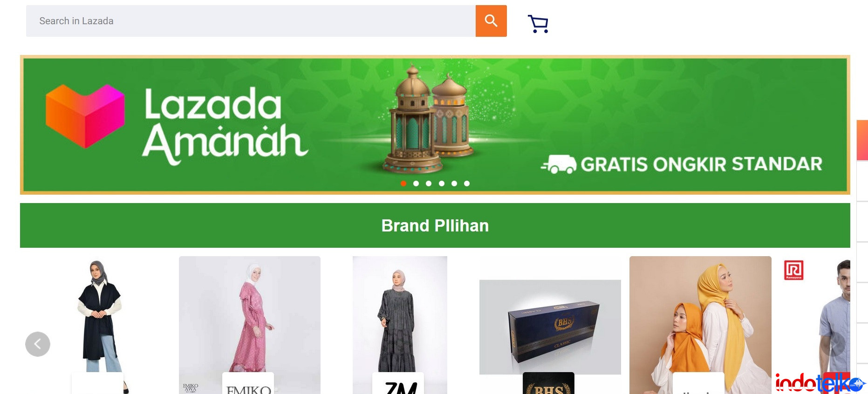Select the last banner slide dot
Screen dimensions: 868x394
(x=467, y=183)
